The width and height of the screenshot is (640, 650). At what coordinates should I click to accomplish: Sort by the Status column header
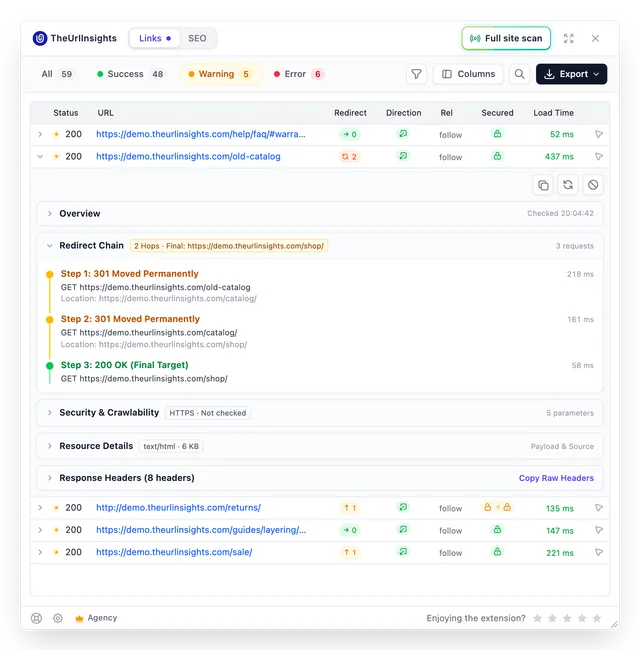[x=65, y=113]
